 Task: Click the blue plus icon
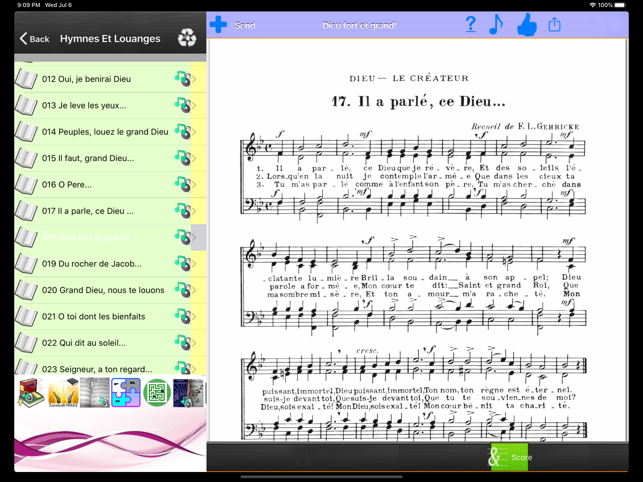[218, 25]
